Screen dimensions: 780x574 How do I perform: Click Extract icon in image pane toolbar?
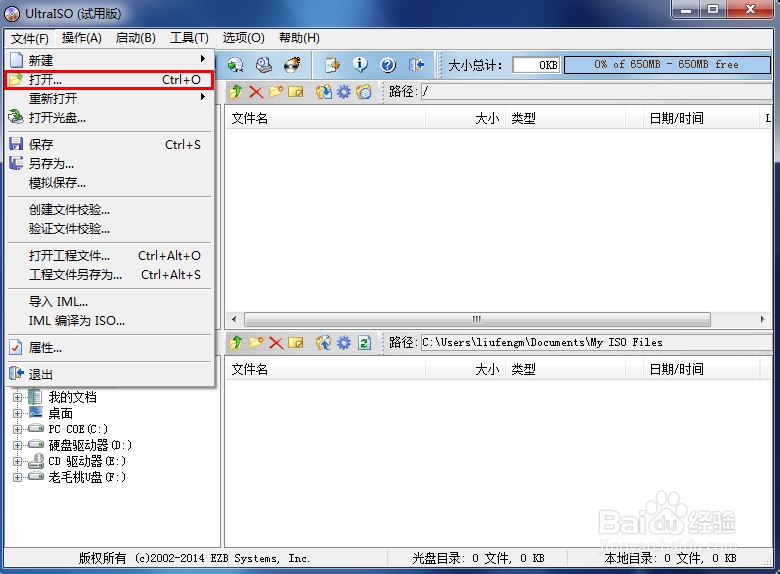point(324,92)
